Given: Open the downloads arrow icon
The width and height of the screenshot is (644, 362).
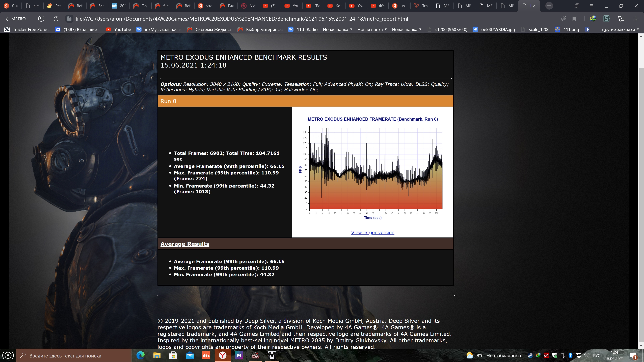Looking at the screenshot, I should (x=636, y=19).
